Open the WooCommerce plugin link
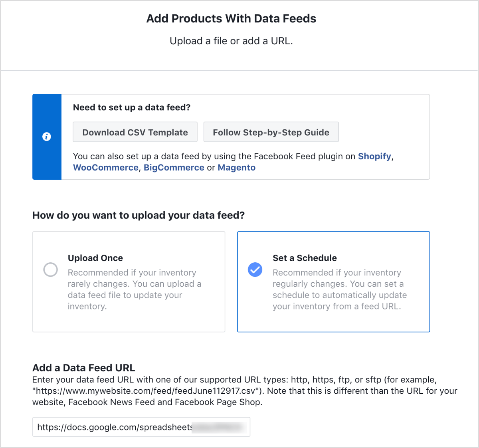Screen dimensions: 479x448 (x=106, y=167)
